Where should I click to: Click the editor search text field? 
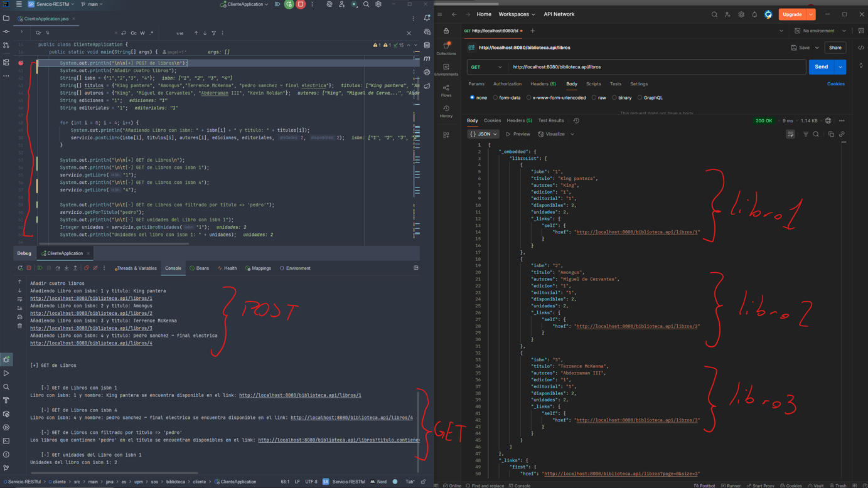coord(78,33)
